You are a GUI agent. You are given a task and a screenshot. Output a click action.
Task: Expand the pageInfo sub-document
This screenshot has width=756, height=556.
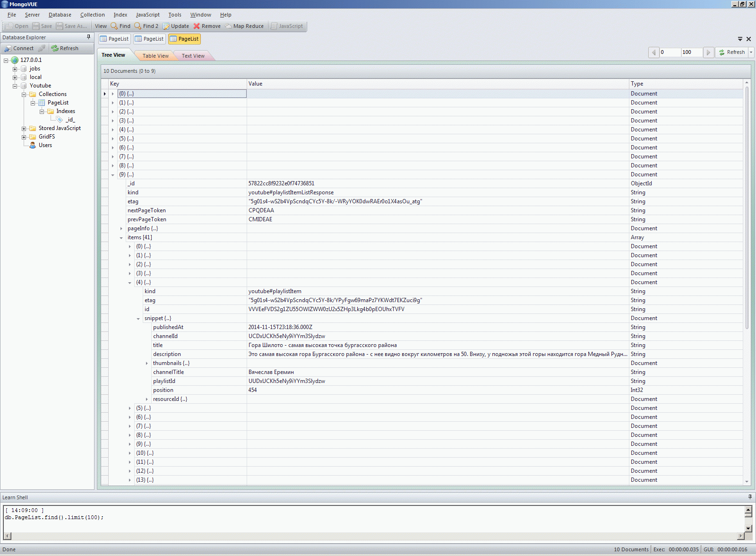point(121,229)
